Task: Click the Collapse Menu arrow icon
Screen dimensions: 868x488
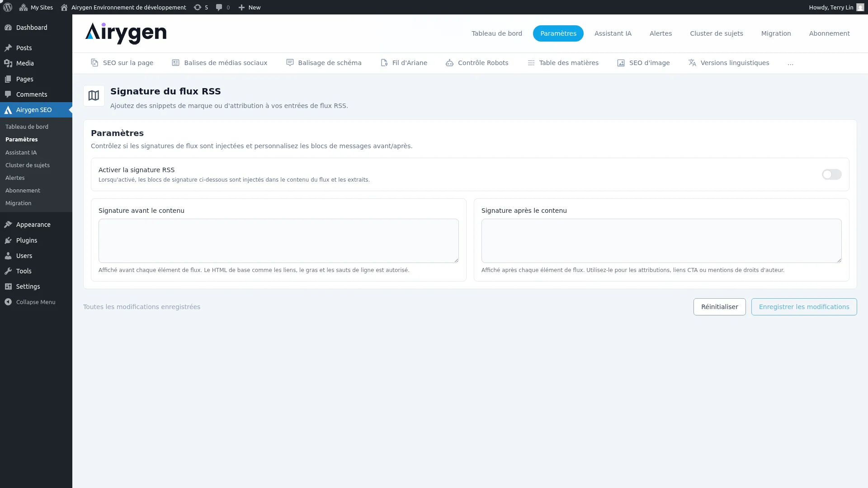Action: tap(8, 302)
